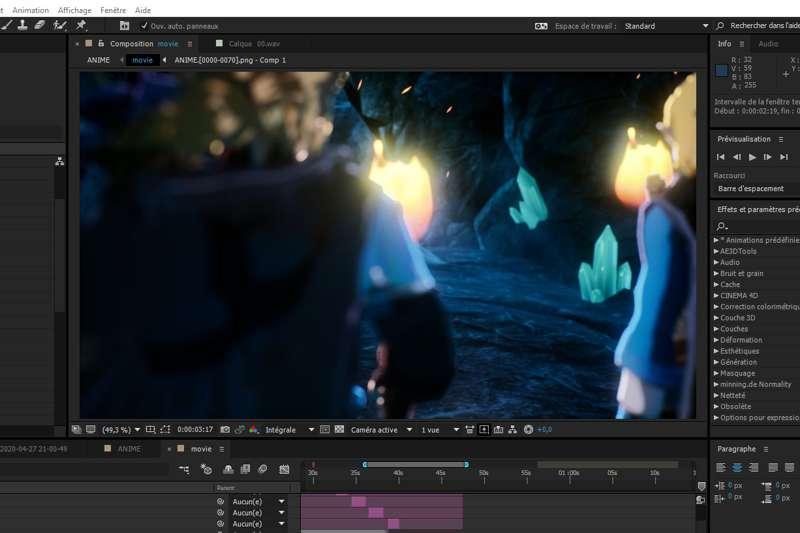Click the work area end handle on the timeline
800x533 pixels.
466,465
